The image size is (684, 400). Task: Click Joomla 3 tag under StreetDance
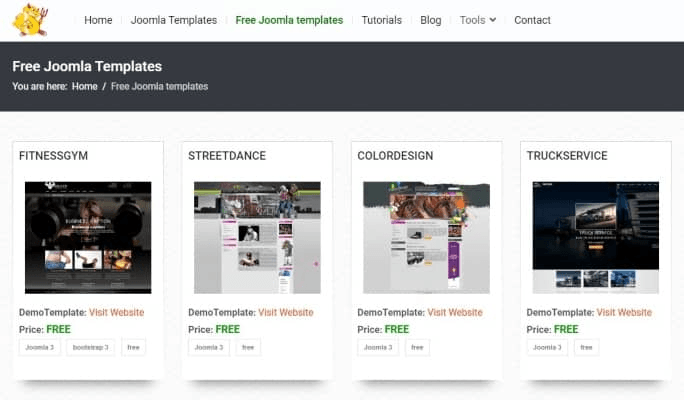click(x=209, y=347)
